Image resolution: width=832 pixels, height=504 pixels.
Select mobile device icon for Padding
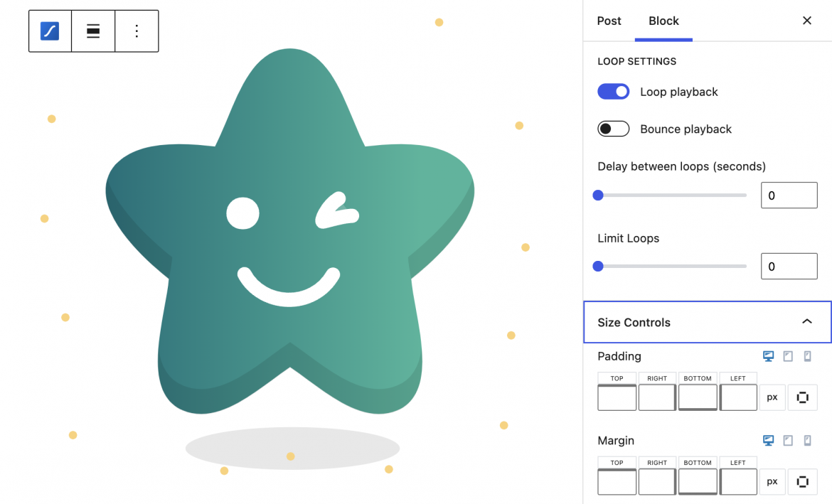pos(807,356)
